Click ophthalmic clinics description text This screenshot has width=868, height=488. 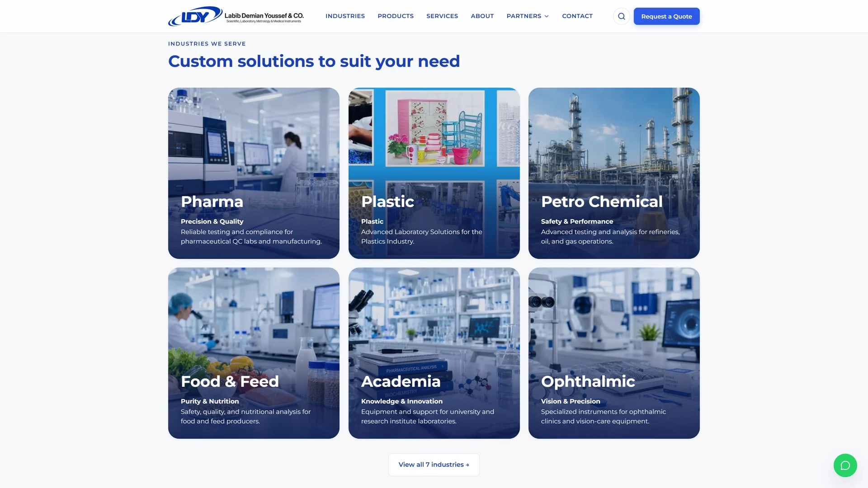[x=603, y=416]
